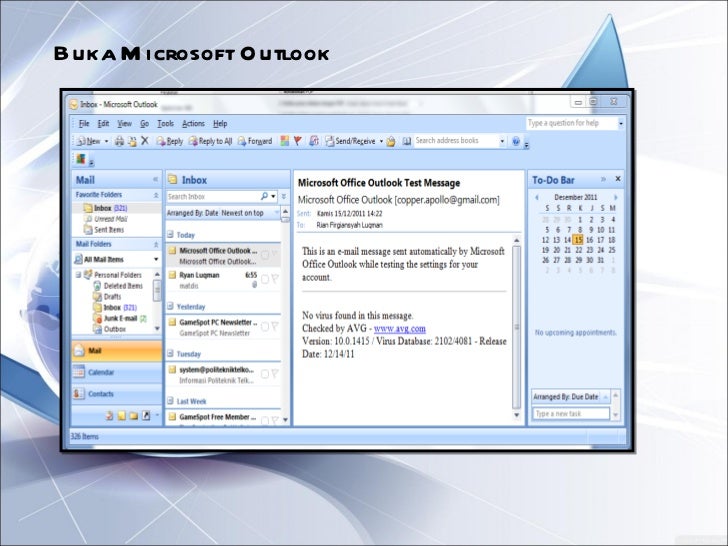
Task: Toggle category box on Ryan Luqman message
Action: (x=265, y=279)
